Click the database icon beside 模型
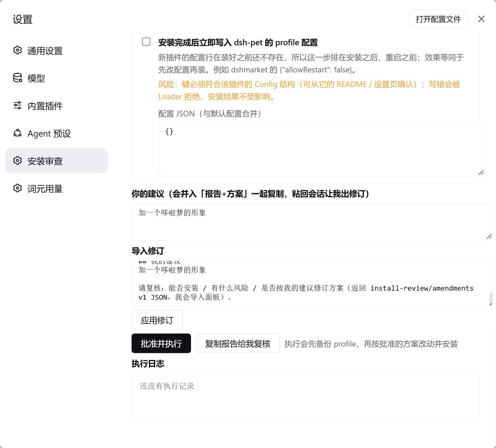This screenshot has width=496, height=448. pyautogui.click(x=17, y=78)
